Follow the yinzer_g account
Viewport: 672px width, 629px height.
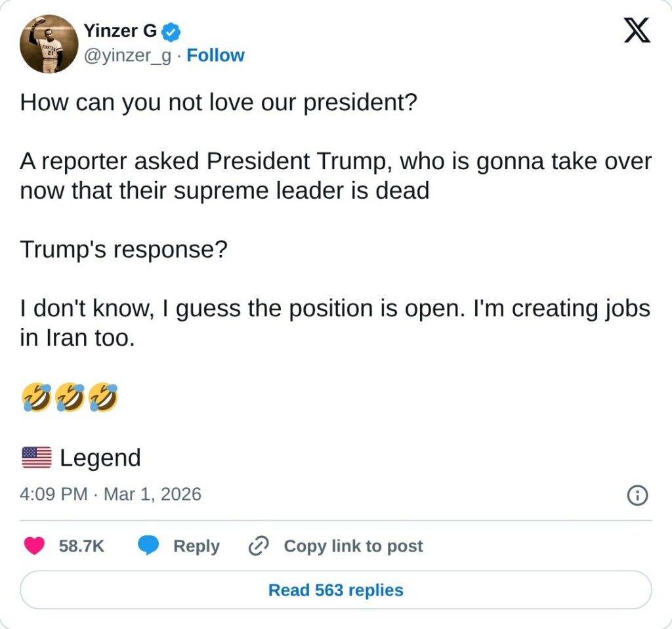[215, 56]
